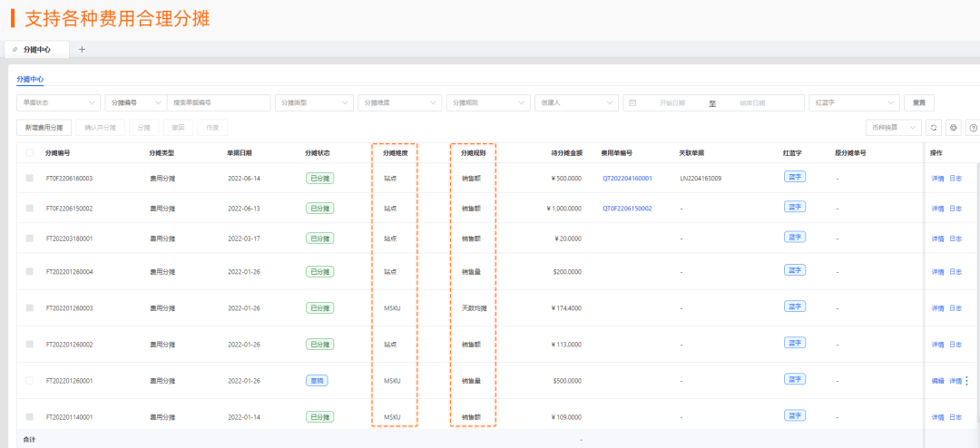980x448 pixels.
Task: Click the calendar icon in date range
Action: pos(632,102)
